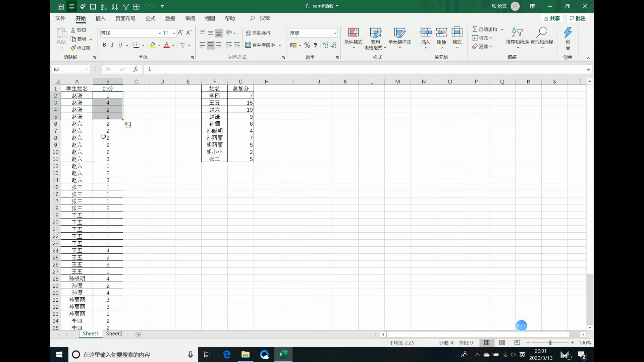
Task: Click the zoom slider handle
Action: click(550, 343)
